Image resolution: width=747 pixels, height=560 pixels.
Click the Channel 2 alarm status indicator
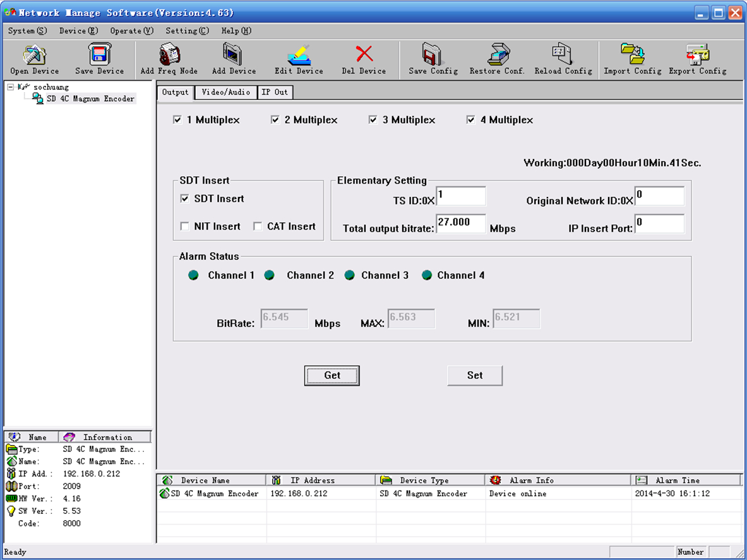pos(269,275)
